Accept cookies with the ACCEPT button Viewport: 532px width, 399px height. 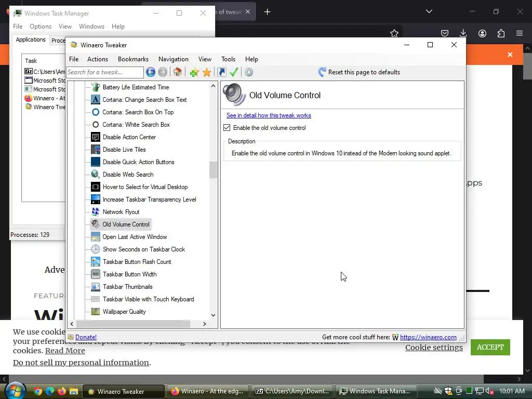[x=490, y=347]
